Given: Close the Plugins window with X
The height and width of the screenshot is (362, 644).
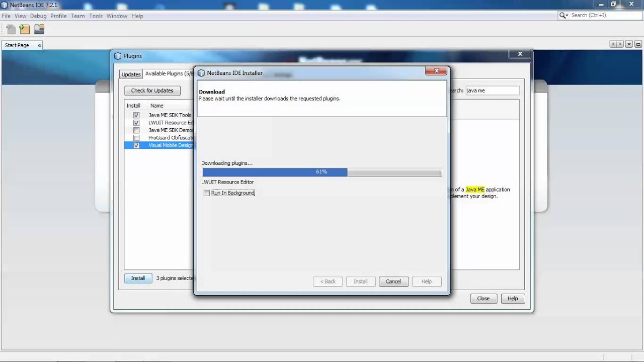Looking at the screenshot, I should coord(520,54).
